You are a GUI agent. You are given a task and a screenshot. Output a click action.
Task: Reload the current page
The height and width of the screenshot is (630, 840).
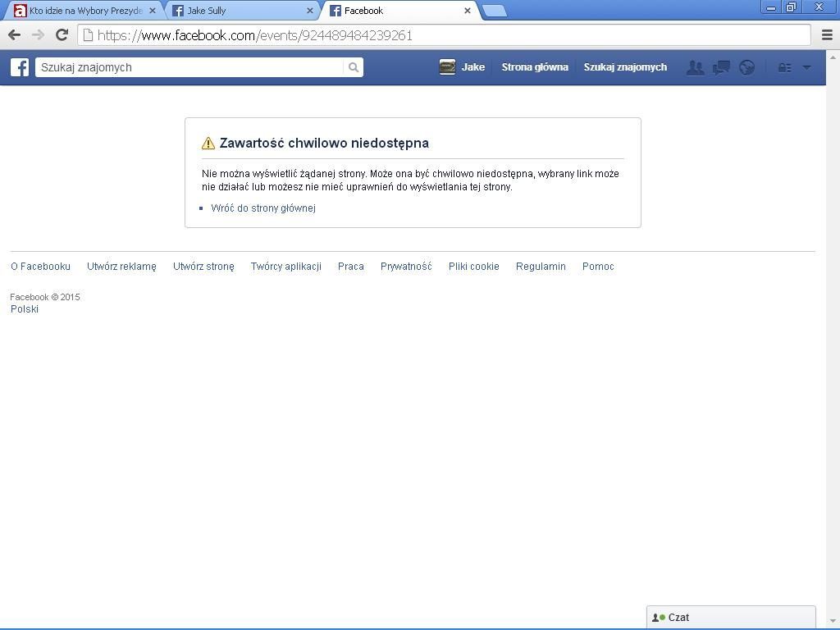62,34
